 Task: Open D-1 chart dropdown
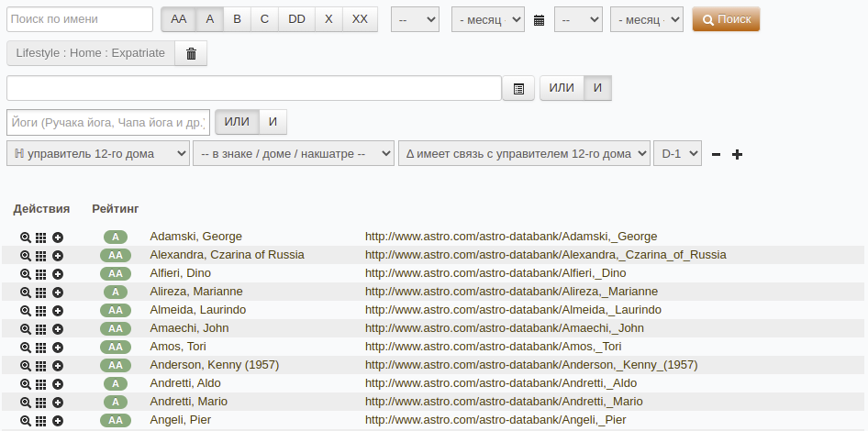point(677,153)
